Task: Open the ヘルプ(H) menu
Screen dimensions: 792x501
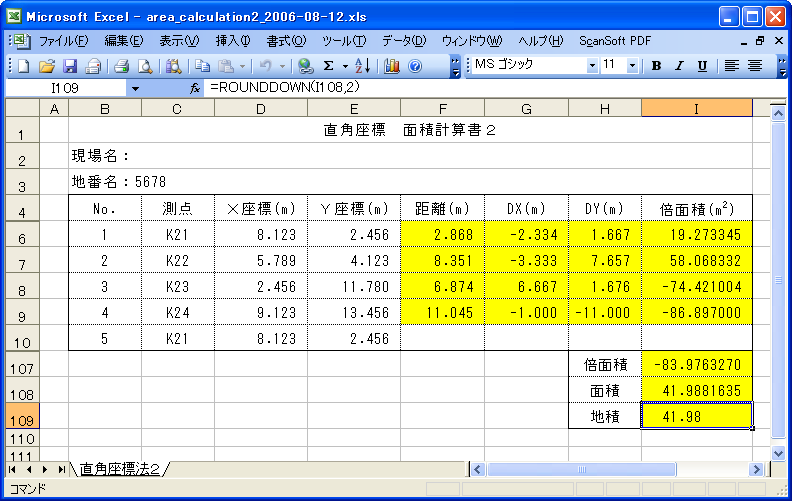Action: pyautogui.click(x=540, y=41)
